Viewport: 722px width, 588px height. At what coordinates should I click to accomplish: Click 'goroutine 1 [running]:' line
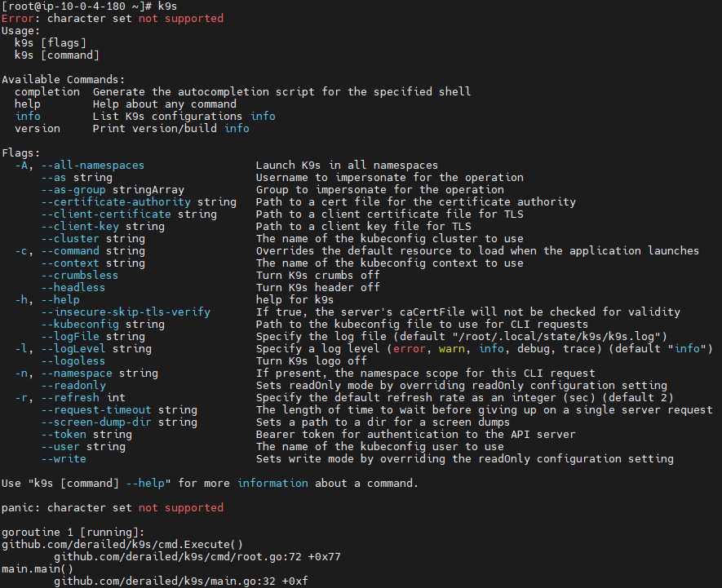coord(73,533)
